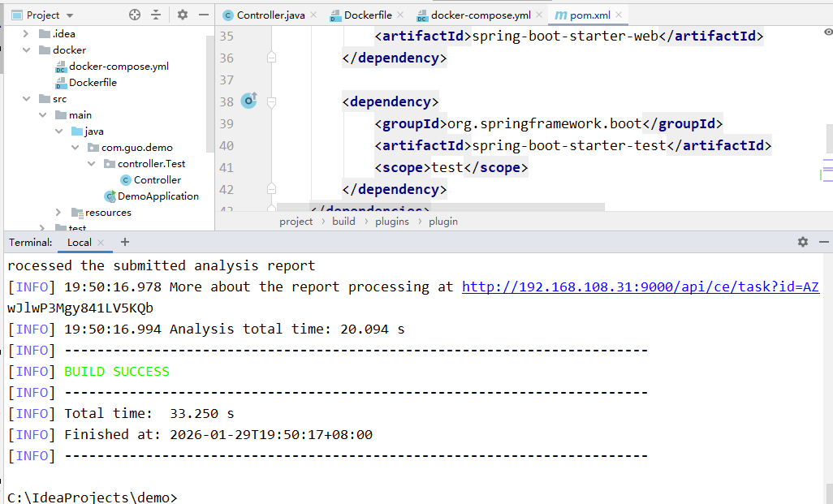Open Terminal panel settings gear
This screenshot has width=833, height=504.
[x=803, y=242]
